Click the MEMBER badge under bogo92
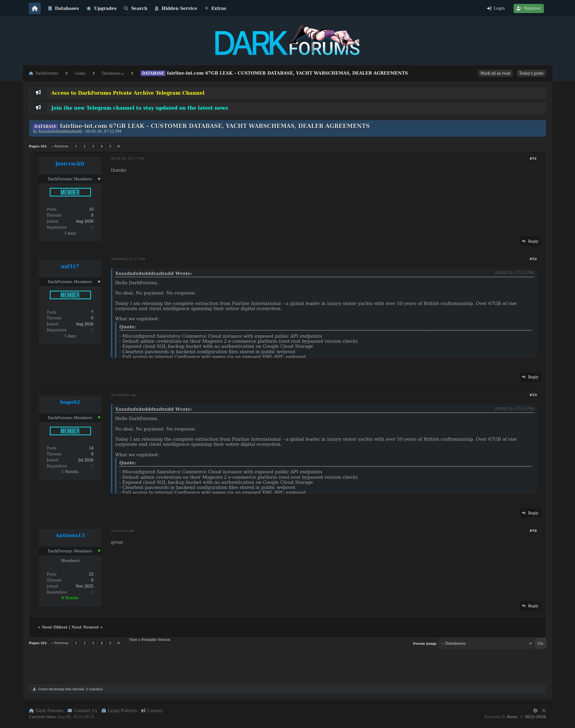 (x=70, y=431)
